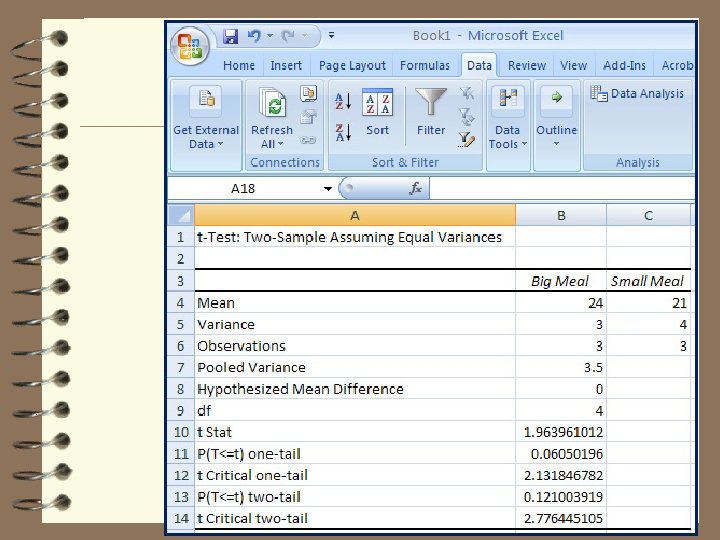Image resolution: width=720 pixels, height=540 pixels.
Task: Click t Critical two-tail value 2.776445105
Action: 561,518
